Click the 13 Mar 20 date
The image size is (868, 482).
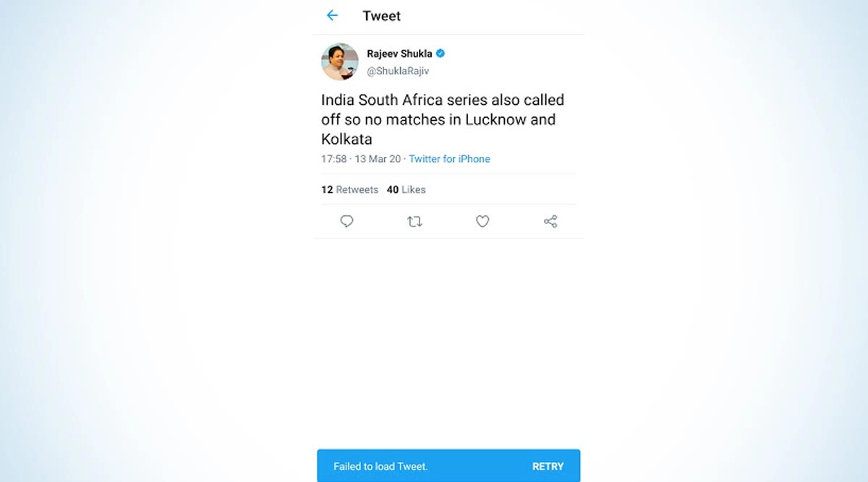pos(378,159)
